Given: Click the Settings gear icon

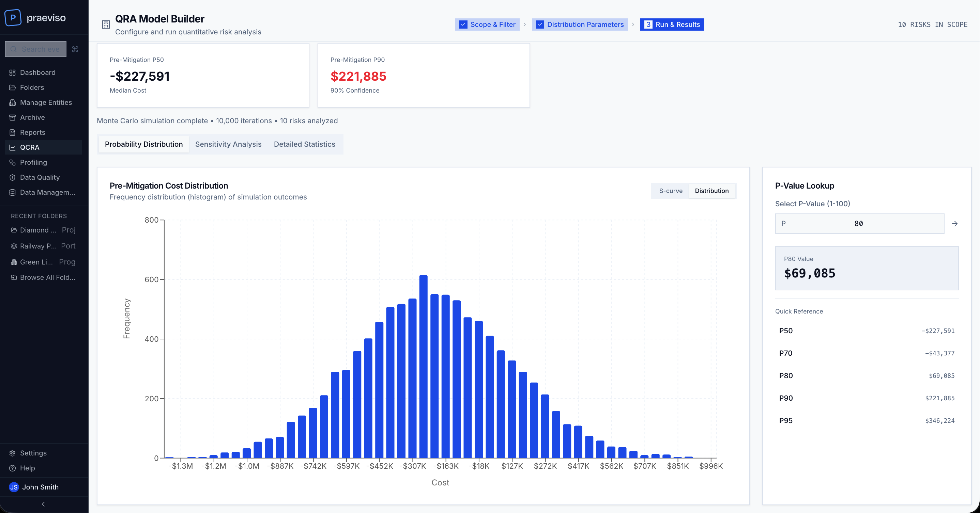Looking at the screenshot, I should point(13,453).
